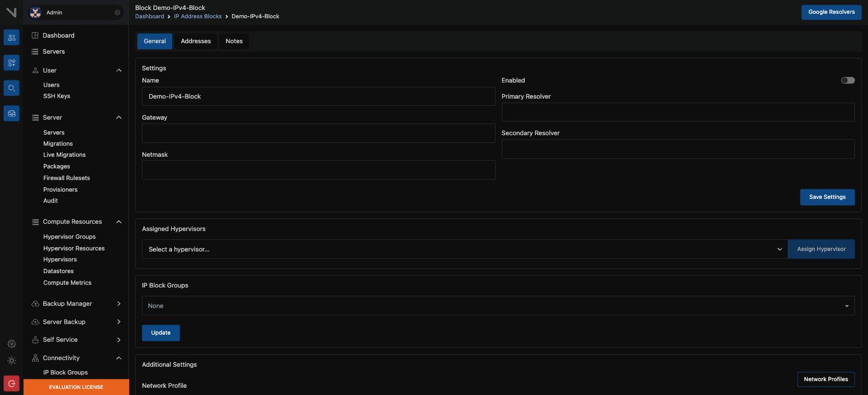Image resolution: width=868 pixels, height=395 pixels.
Task: Switch theme with the sun icon
Action: [x=12, y=361]
